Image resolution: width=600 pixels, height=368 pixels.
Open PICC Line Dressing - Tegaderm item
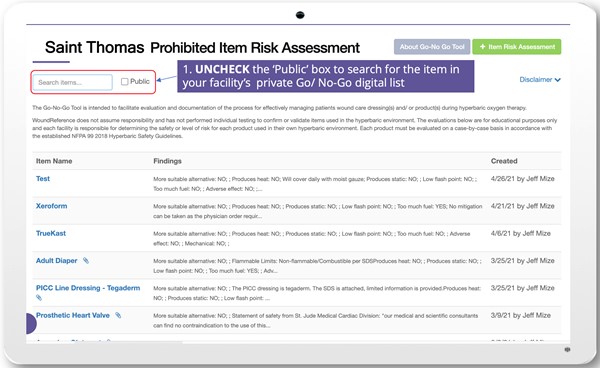click(x=88, y=288)
